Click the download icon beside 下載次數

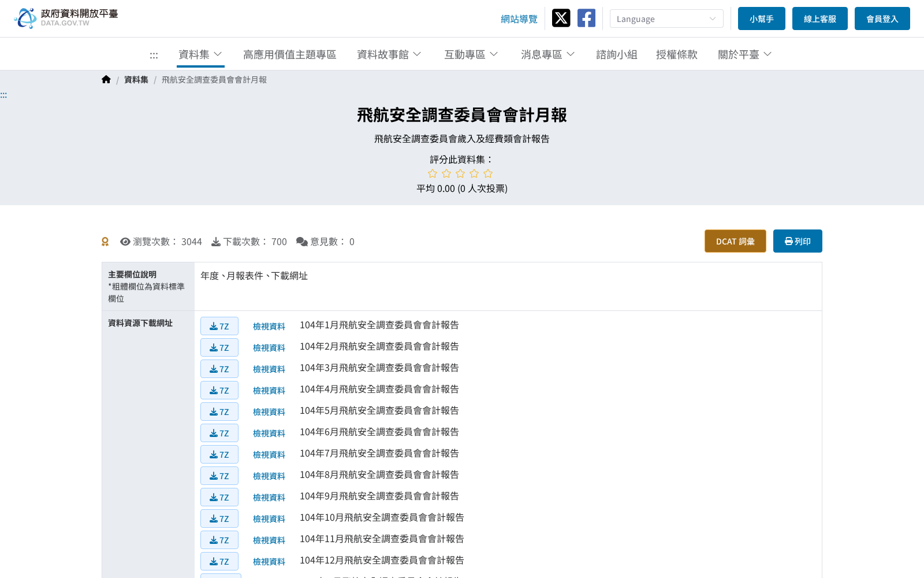(x=216, y=242)
